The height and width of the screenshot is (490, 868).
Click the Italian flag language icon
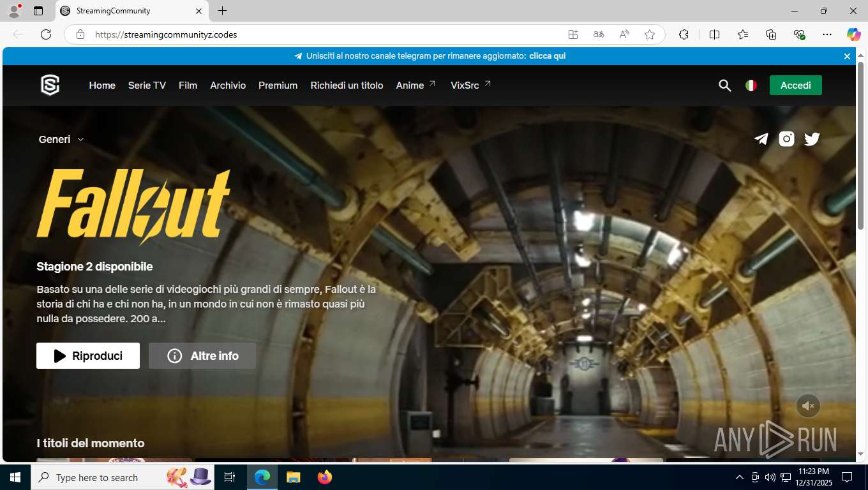tap(751, 85)
